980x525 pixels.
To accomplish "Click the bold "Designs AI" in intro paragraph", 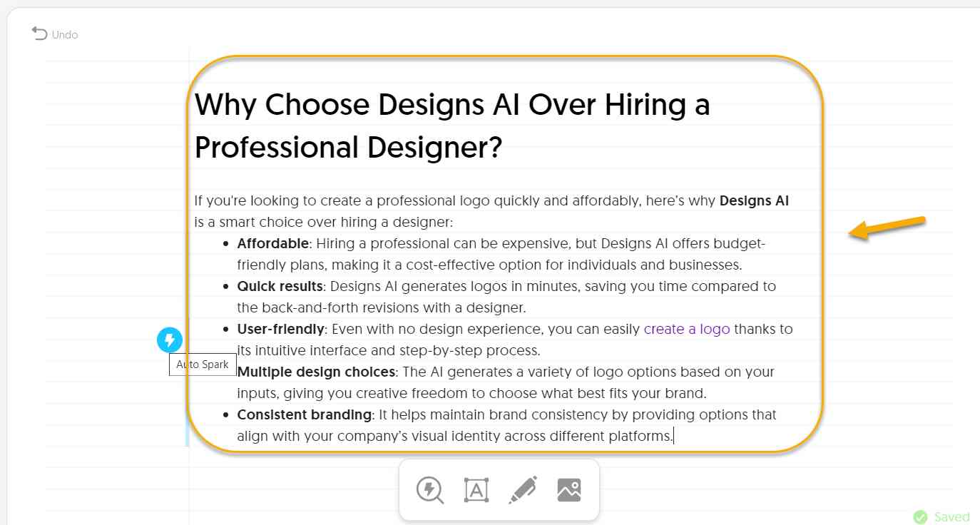I will click(x=754, y=200).
